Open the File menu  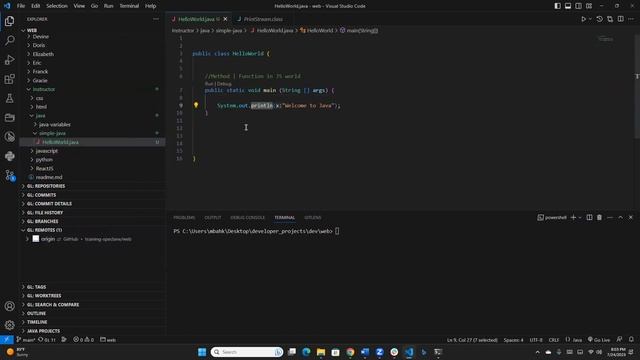pyautogui.click(x=21, y=6)
